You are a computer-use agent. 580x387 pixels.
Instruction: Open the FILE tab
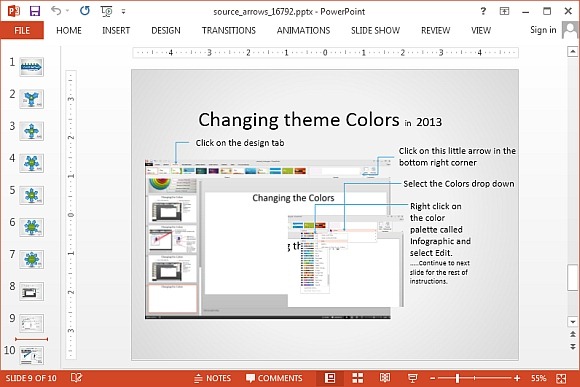click(x=22, y=30)
